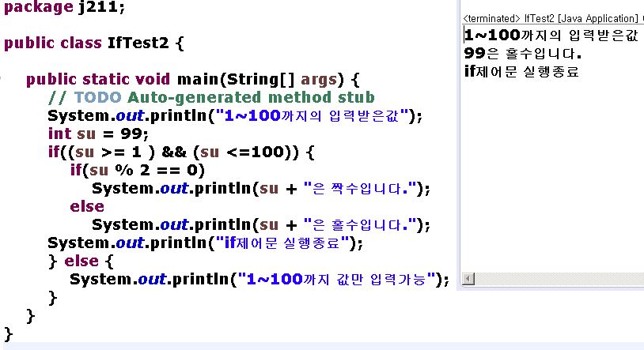Screen dimensions: 644x350
Task: Click console output line '99은 홀수입니다.'
Action: tap(523, 54)
